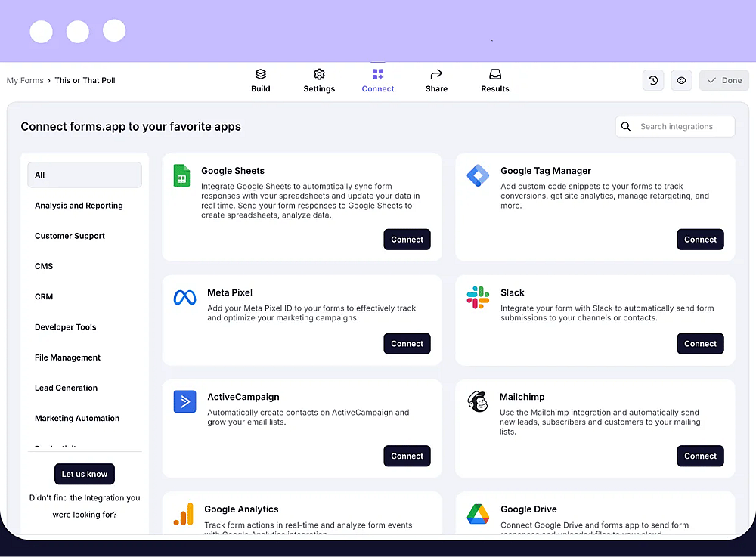Click the Google Analytics title
Screen dimensions: 756x557
241,509
